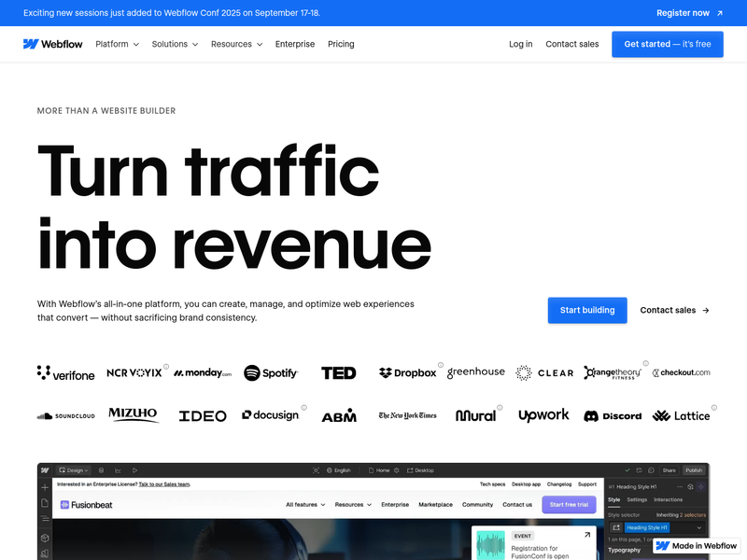The width and height of the screenshot is (747, 560).
Task: Click the CLEAR logo
Action: click(544, 372)
